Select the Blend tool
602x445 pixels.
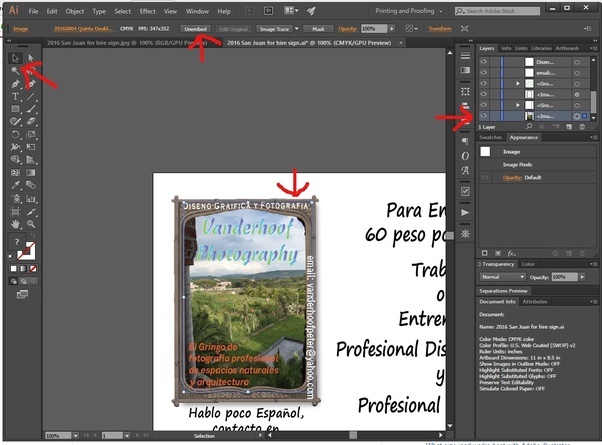coord(31,185)
